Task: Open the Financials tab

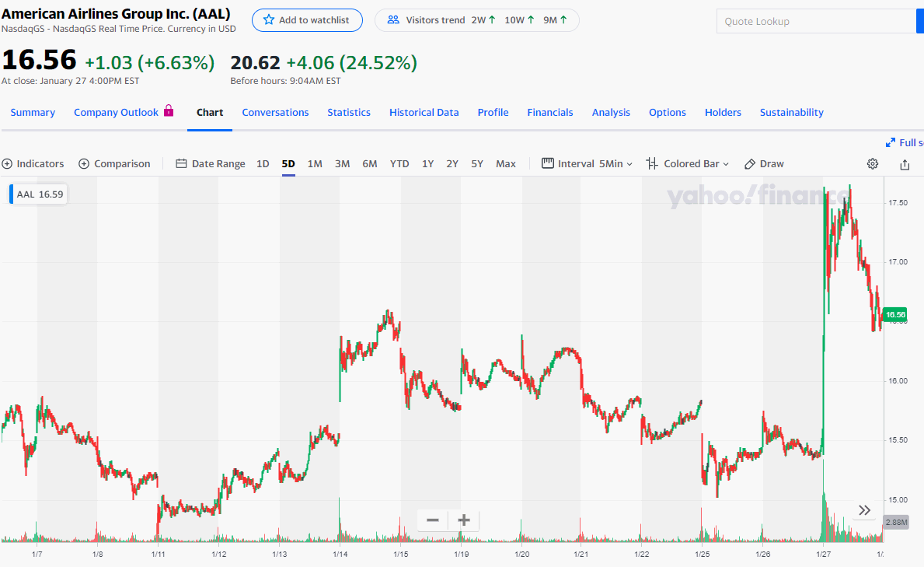Action: (x=549, y=112)
